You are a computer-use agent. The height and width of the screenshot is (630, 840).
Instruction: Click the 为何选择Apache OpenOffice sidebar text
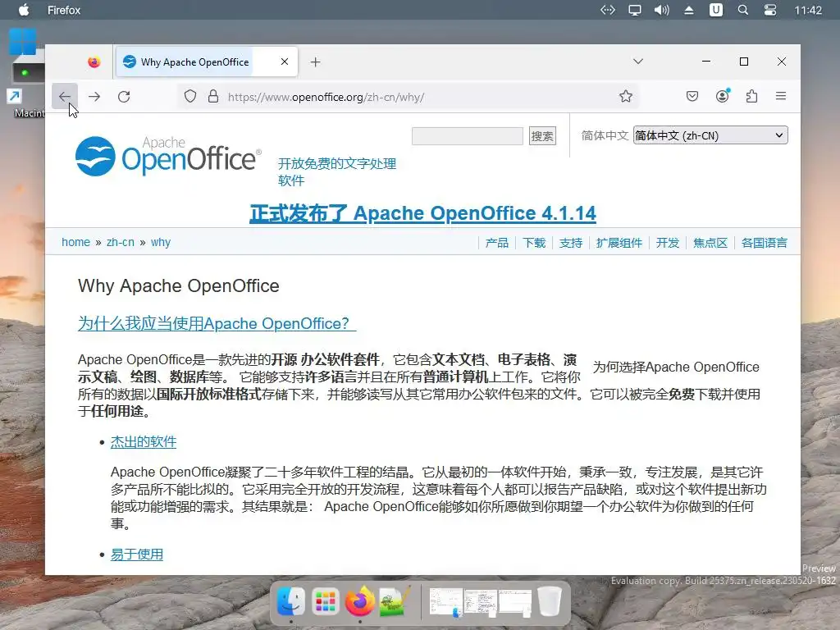click(x=676, y=367)
